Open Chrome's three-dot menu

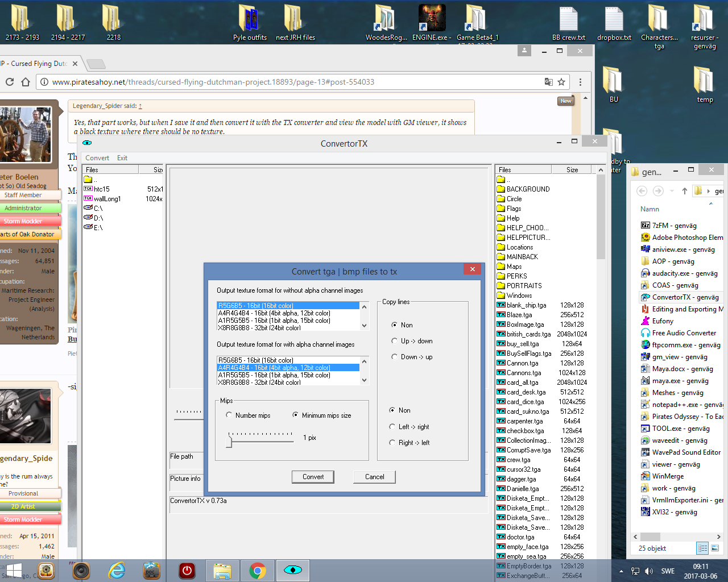coord(580,82)
